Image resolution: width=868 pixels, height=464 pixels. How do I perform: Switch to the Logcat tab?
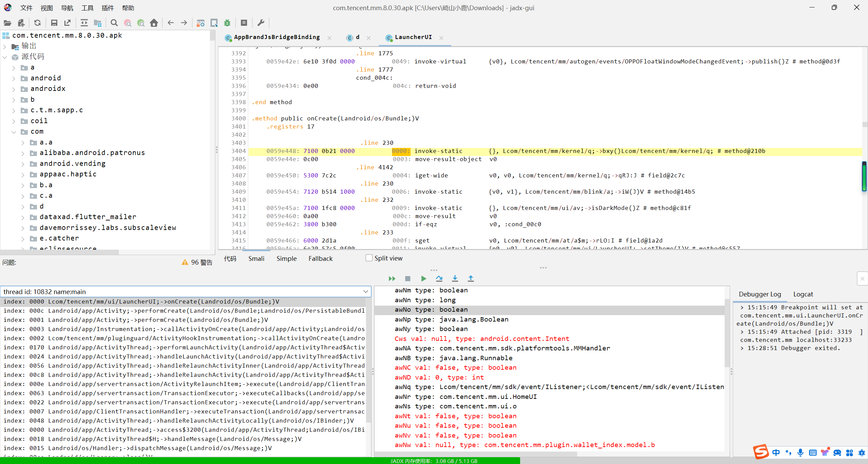(803, 294)
